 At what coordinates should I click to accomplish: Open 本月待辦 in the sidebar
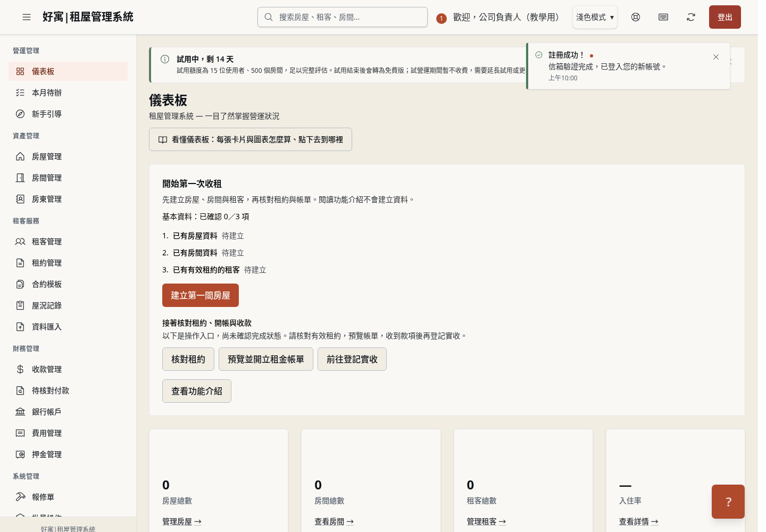(68, 93)
